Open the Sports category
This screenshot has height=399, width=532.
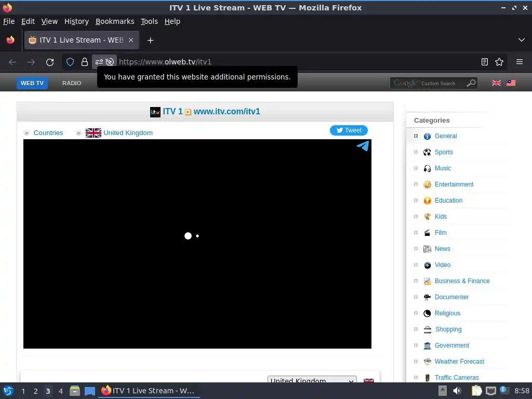[444, 152]
